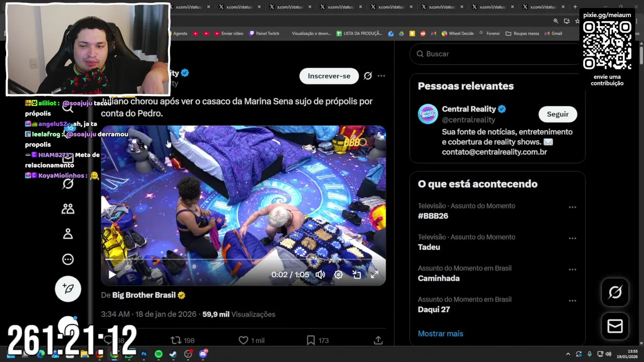Expand the hidden system tray icons chevron

point(568,354)
